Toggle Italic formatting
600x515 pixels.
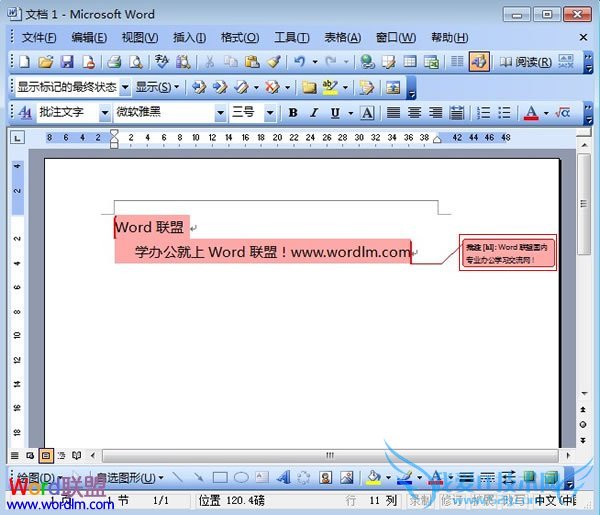click(314, 113)
